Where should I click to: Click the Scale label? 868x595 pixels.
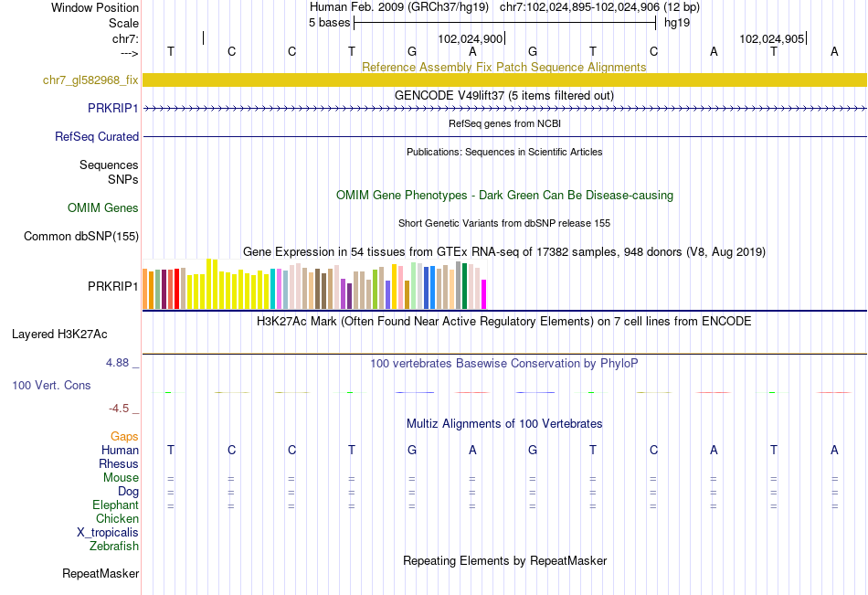pos(123,23)
